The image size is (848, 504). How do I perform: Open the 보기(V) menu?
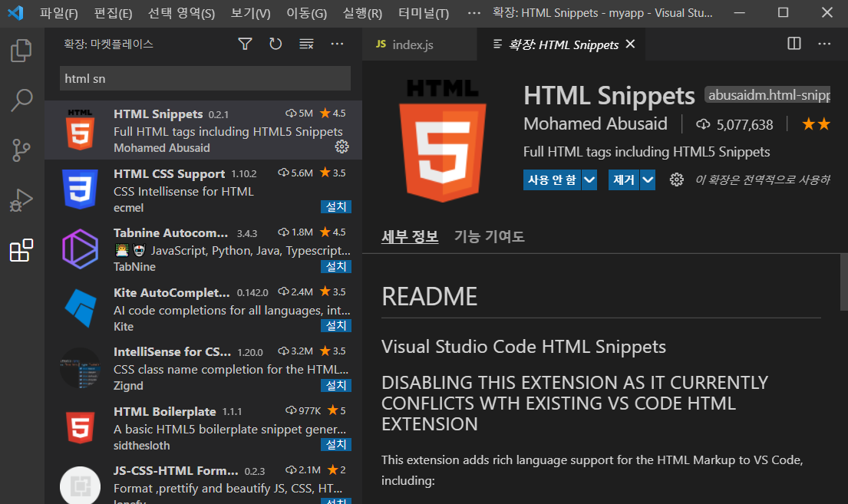tap(250, 13)
